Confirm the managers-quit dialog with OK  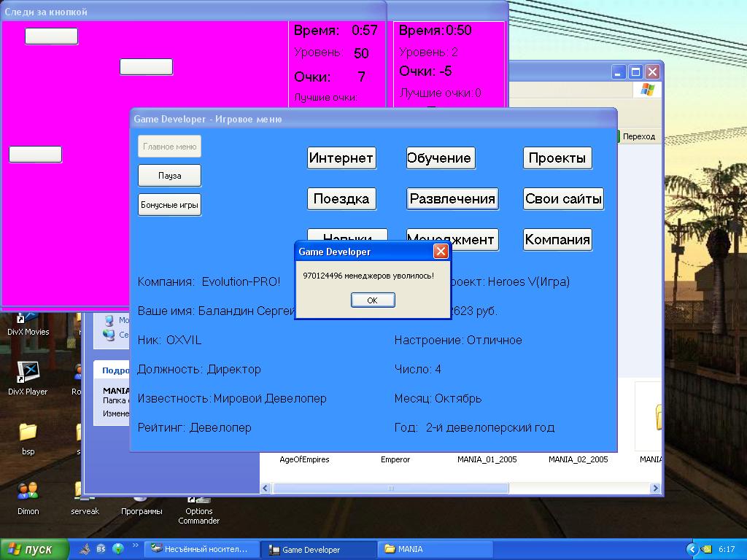(373, 300)
